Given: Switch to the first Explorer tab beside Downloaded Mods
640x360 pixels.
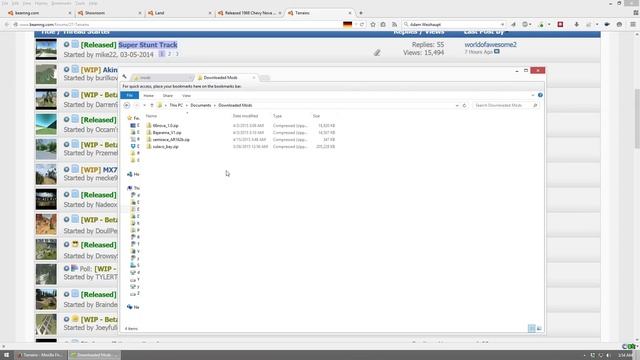Looking at the screenshot, I should 162,78.
